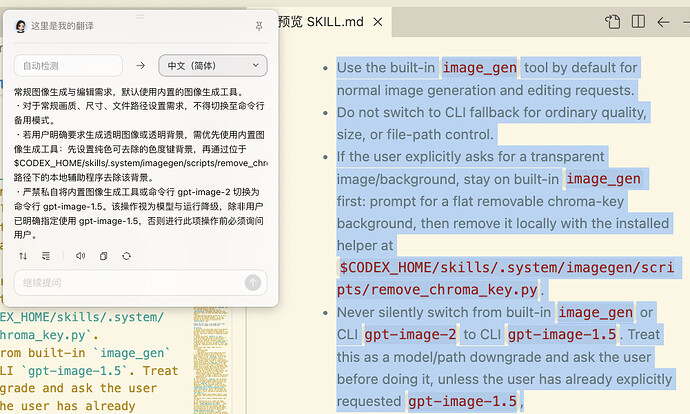Click 'rom built-in `image_gen`' in source editor

[x=84, y=353]
